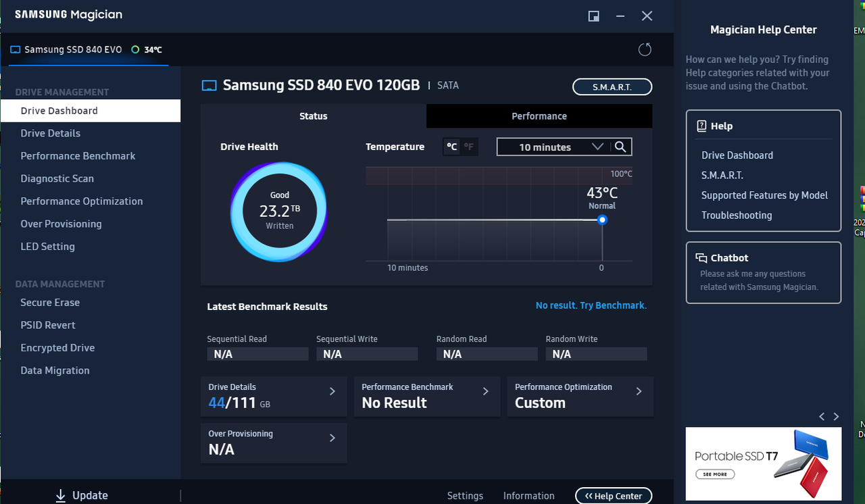Open the S.M.A.R.T. help topic
The width and height of the screenshot is (865, 504).
click(722, 175)
